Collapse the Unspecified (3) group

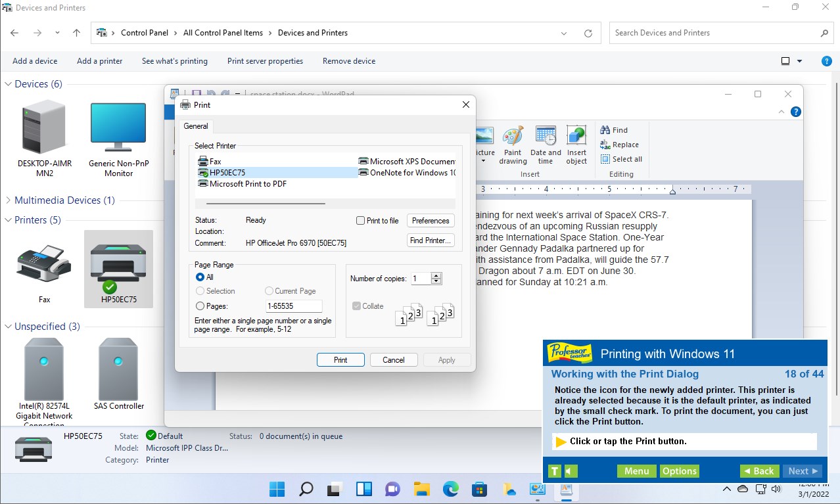tap(9, 327)
